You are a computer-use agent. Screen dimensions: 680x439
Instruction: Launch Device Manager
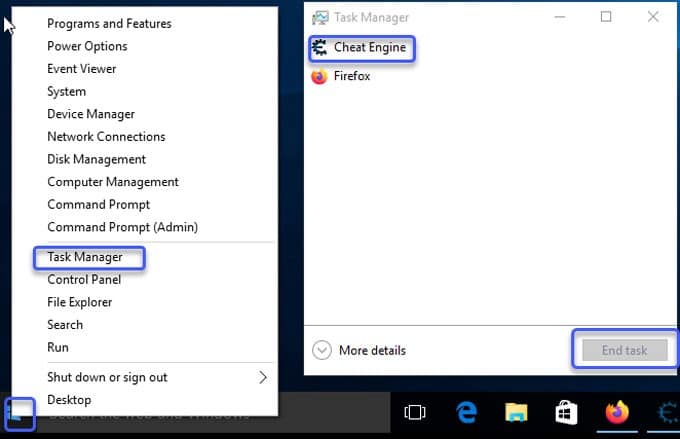click(91, 114)
